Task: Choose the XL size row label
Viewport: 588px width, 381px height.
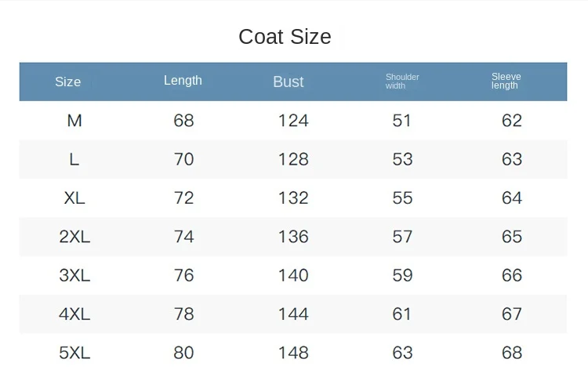Action: (74, 198)
